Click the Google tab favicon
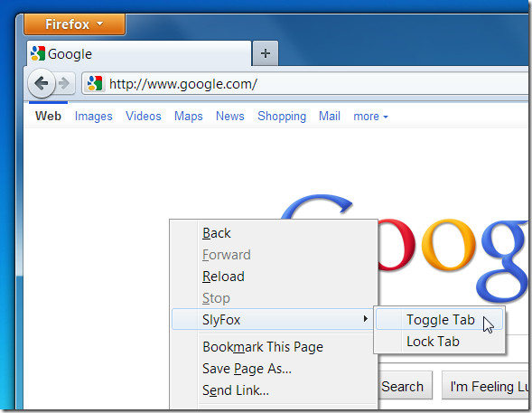This screenshot has width=532, height=413. click(x=38, y=53)
